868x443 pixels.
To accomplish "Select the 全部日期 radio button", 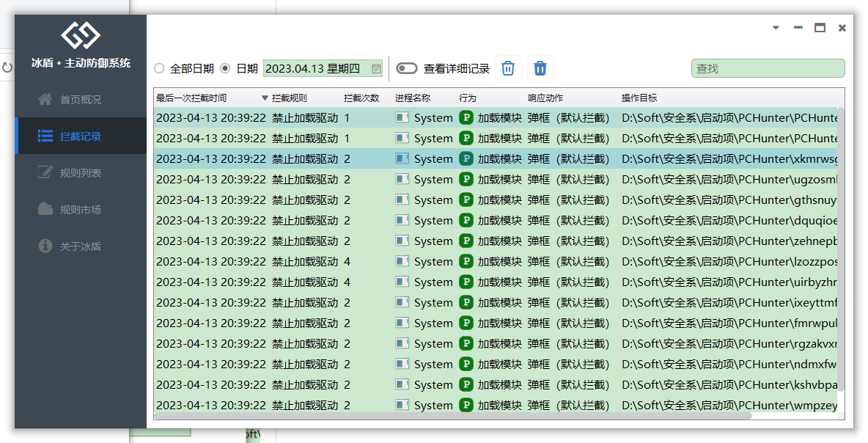I will (158, 67).
